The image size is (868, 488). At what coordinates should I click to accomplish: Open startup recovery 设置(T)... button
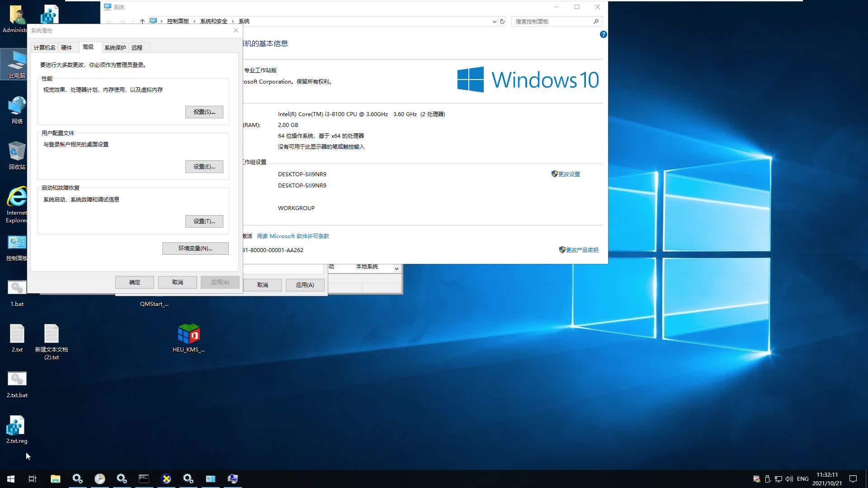click(x=204, y=221)
